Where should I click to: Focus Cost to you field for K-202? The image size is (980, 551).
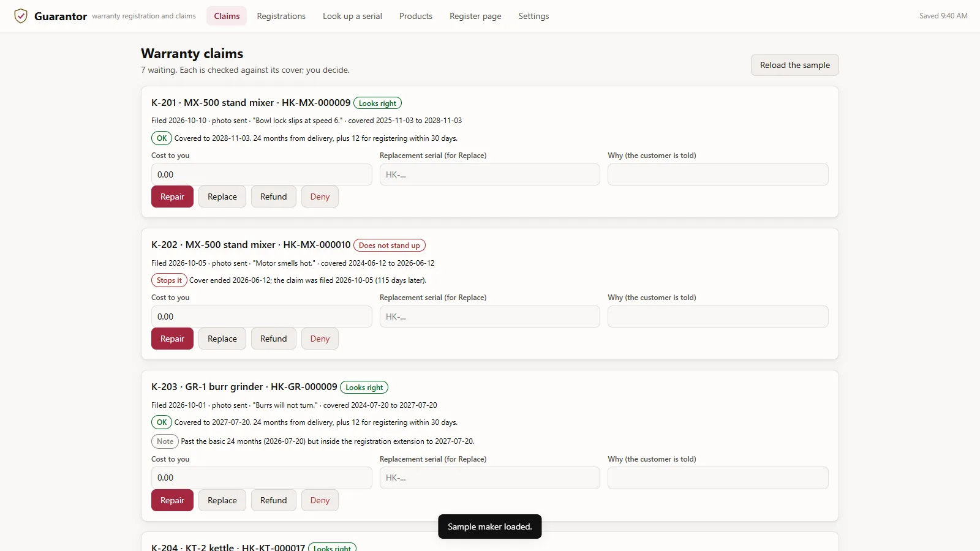coord(262,317)
